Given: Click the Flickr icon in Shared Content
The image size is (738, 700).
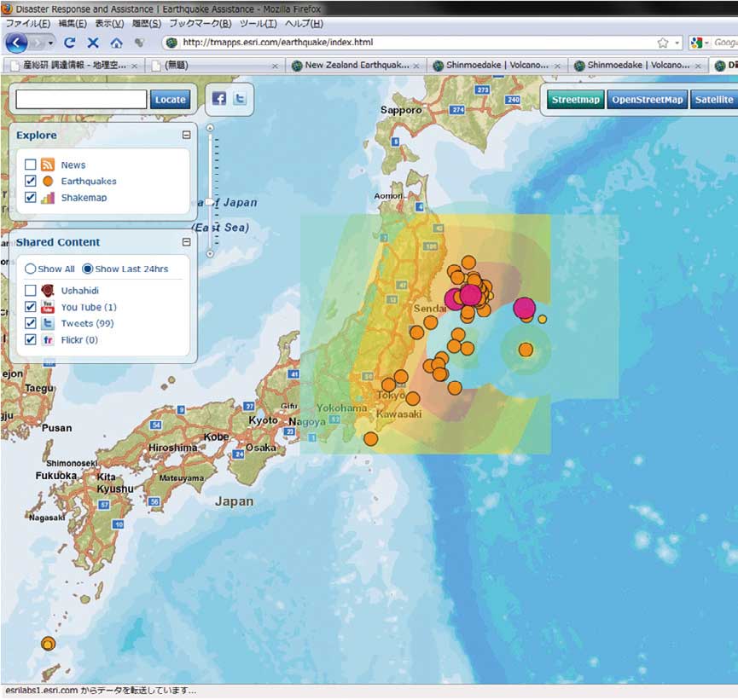Looking at the screenshot, I should [48, 339].
